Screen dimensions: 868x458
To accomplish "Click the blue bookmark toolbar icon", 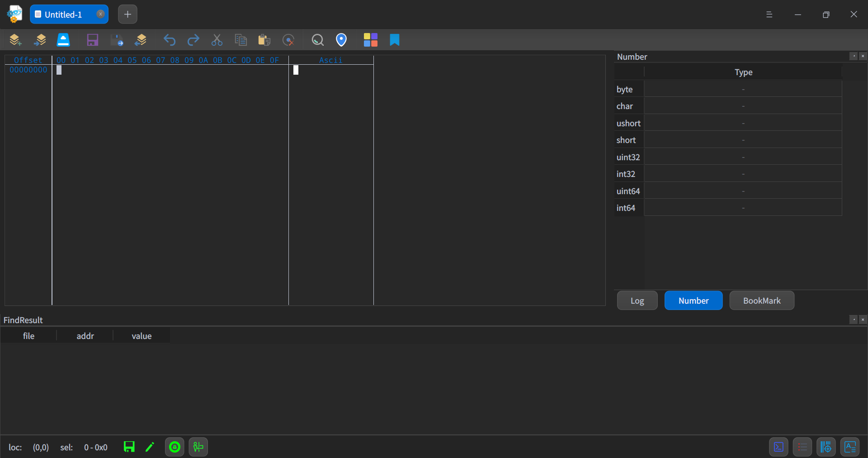I will pyautogui.click(x=395, y=40).
